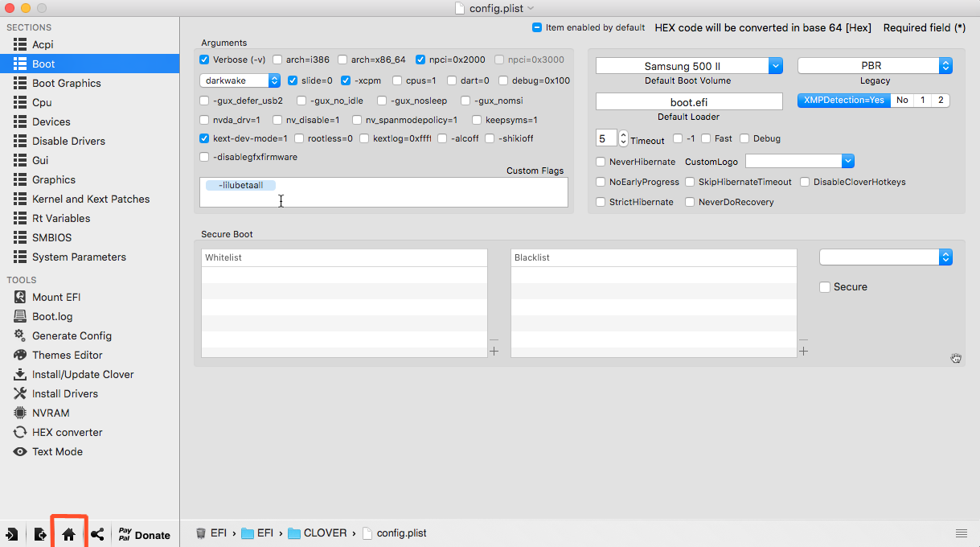Viewport: 980px width, 547px height.
Task: Click the -lilubetaall custom flag token
Action: coord(240,185)
